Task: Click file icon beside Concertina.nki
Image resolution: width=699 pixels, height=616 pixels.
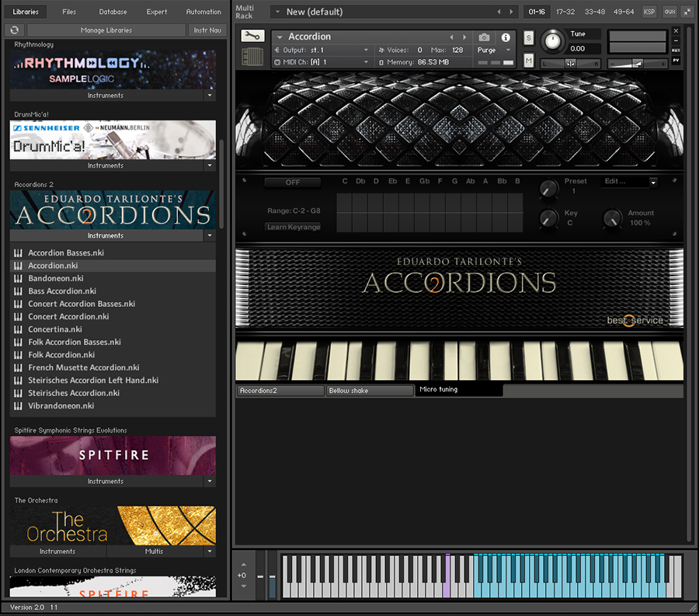Action: [x=18, y=329]
